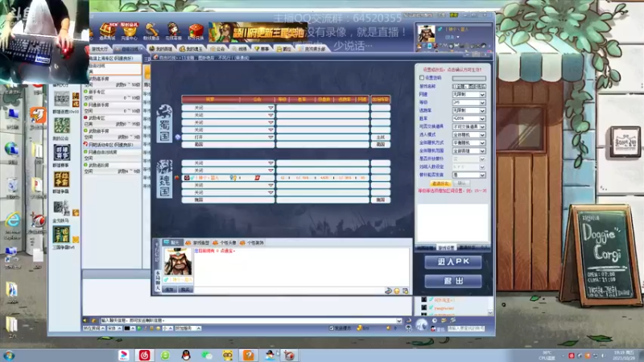Tick the 设置密码 checkbox

[422, 77]
